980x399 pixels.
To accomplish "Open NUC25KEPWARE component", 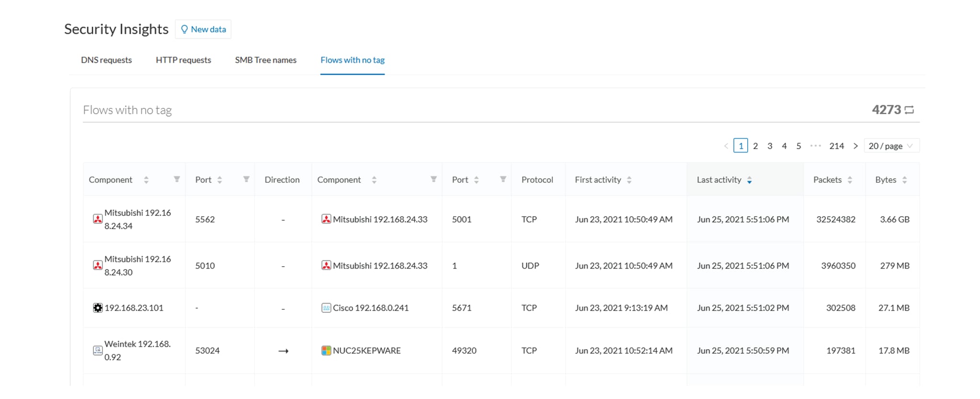I will [366, 351].
